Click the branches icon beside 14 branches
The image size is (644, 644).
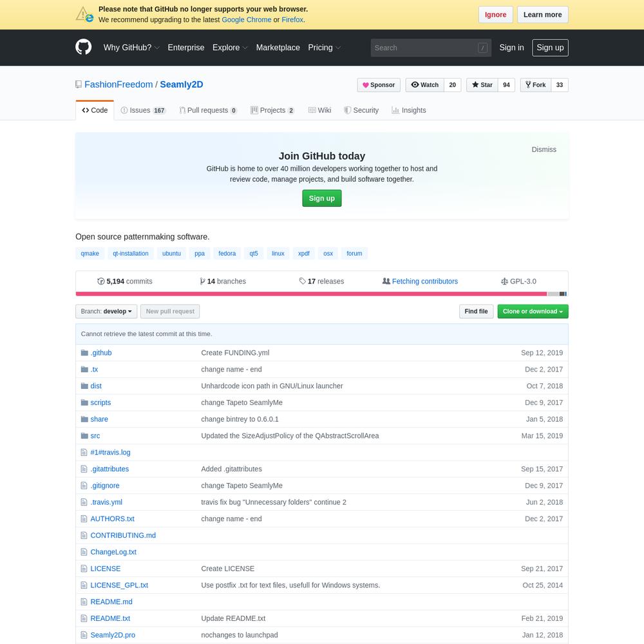pyautogui.click(x=202, y=281)
